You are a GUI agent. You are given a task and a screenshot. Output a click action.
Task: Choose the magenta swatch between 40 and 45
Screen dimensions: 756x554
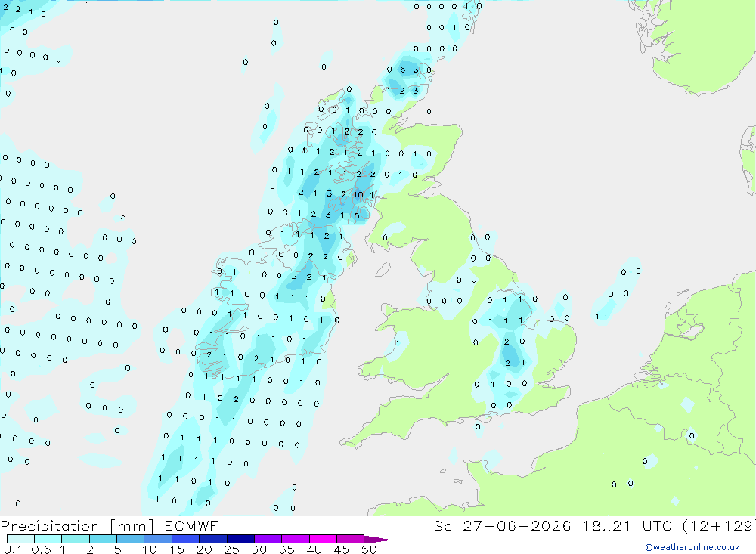pos(323,539)
